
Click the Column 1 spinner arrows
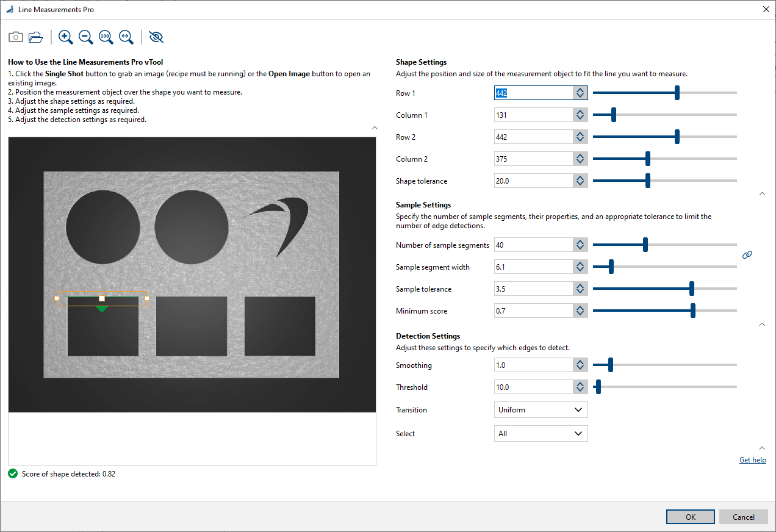tap(580, 115)
